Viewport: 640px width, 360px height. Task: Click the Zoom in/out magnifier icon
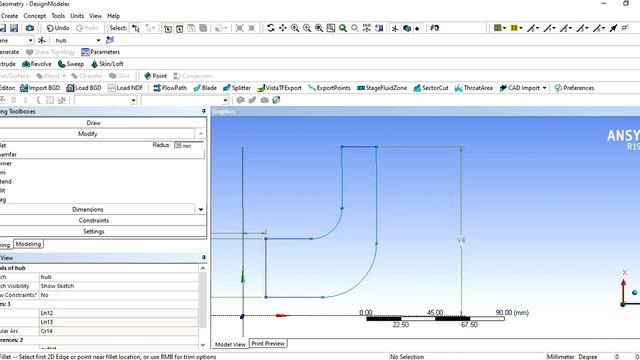[x=295, y=28]
